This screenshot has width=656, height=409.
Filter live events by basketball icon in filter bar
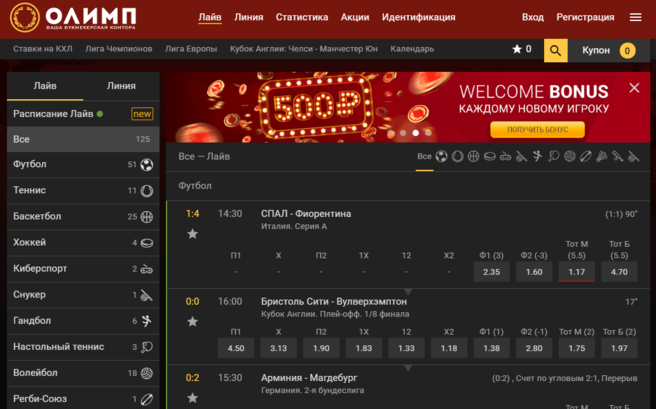pos(473,156)
